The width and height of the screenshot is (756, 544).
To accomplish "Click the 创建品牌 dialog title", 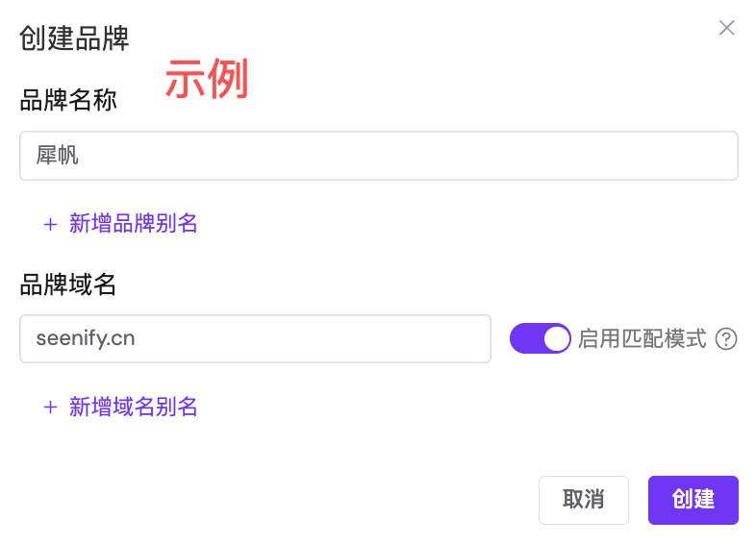I will (x=74, y=39).
